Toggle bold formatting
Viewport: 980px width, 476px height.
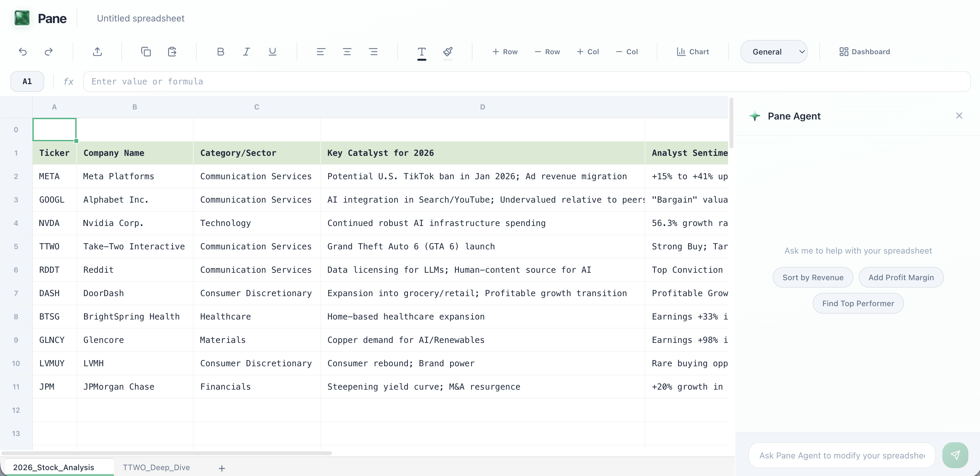coord(220,52)
